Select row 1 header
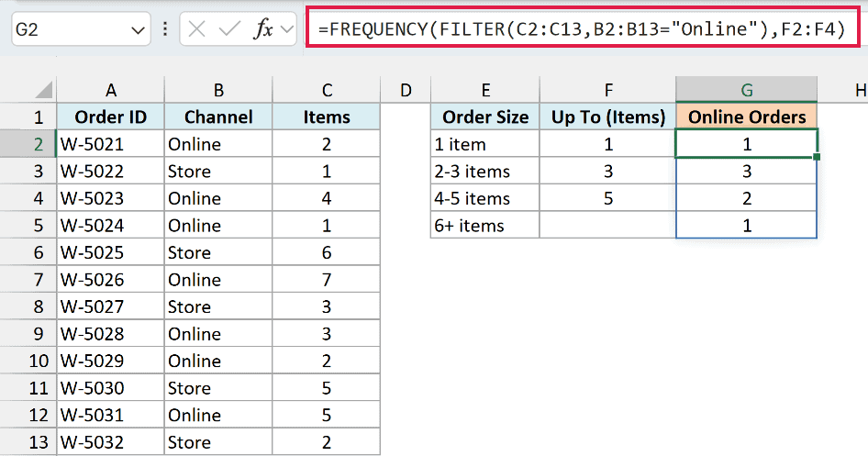Viewport: 868px width, 456px height. pos(28,117)
